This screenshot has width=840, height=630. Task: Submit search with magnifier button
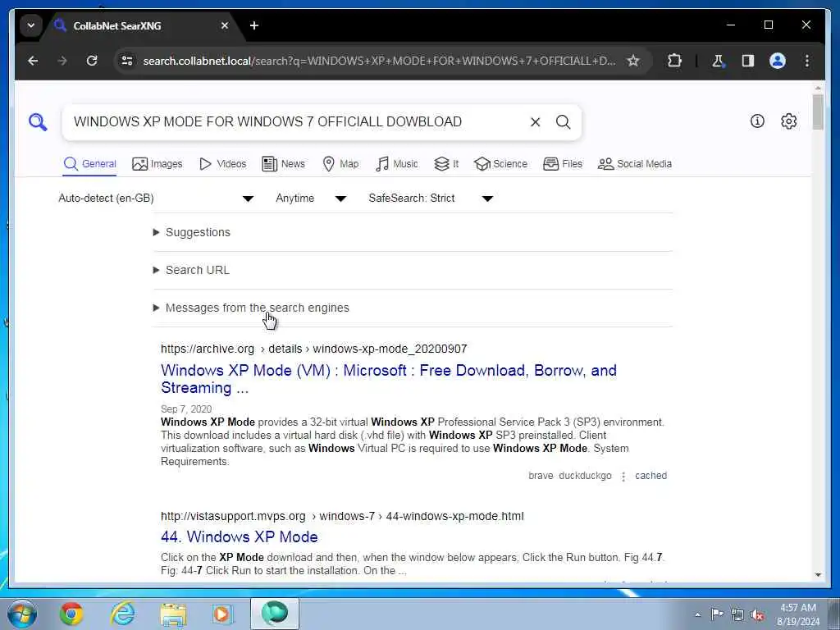point(563,122)
